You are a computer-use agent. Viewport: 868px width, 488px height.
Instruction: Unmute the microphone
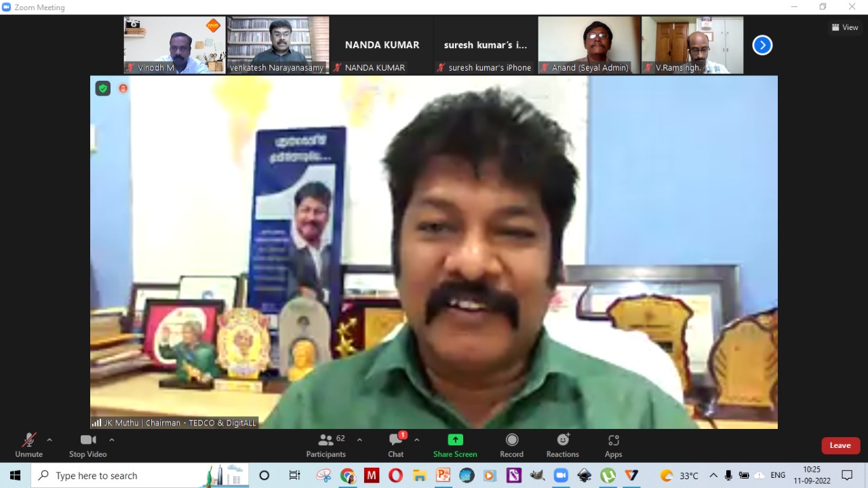coord(28,445)
